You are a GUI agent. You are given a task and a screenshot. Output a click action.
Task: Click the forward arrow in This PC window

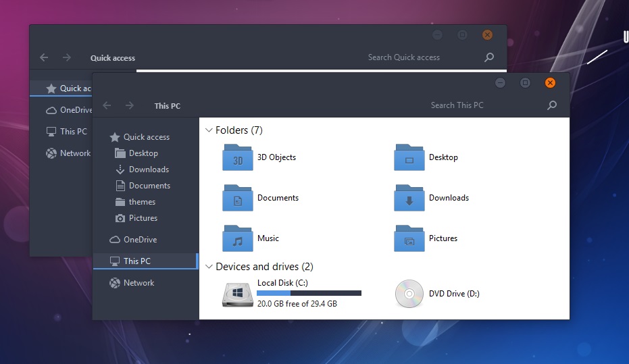coord(129,105)
